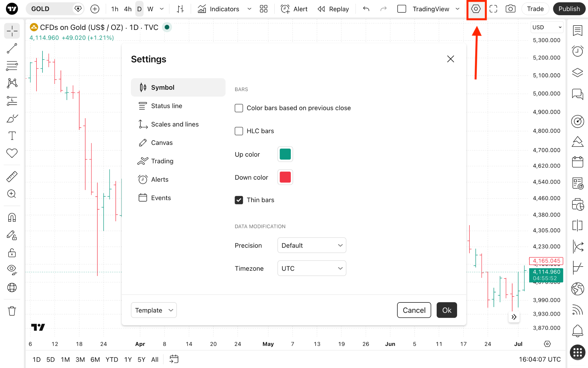Click the trash remove objects icon

pos(12,311)
